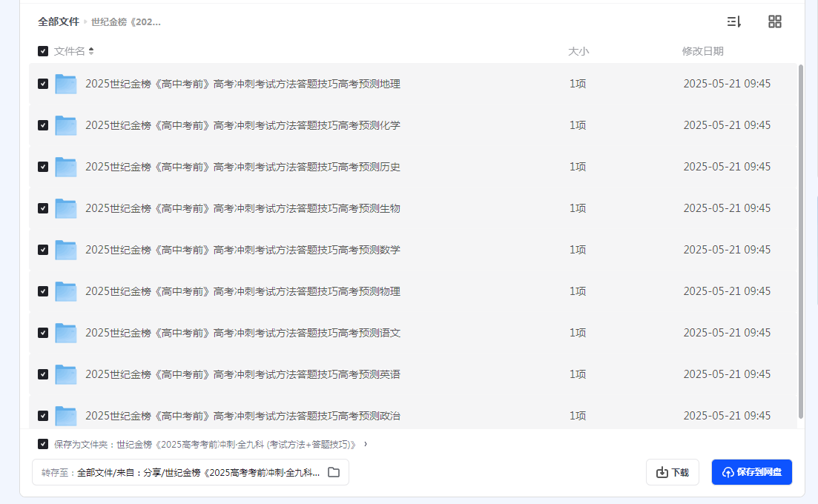Click the sort order icon
818x504 pixels.
(x=733, y=21)
